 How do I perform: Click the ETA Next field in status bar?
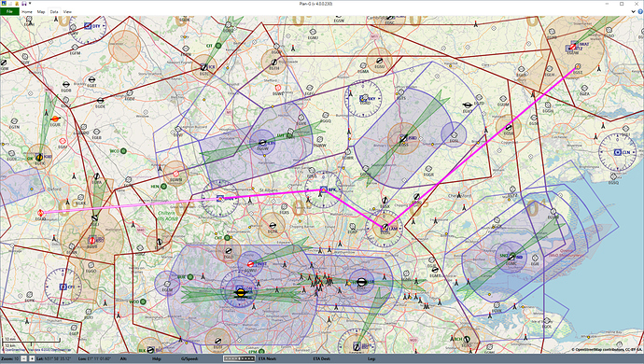pyautogui.click(x=268, y=358)
